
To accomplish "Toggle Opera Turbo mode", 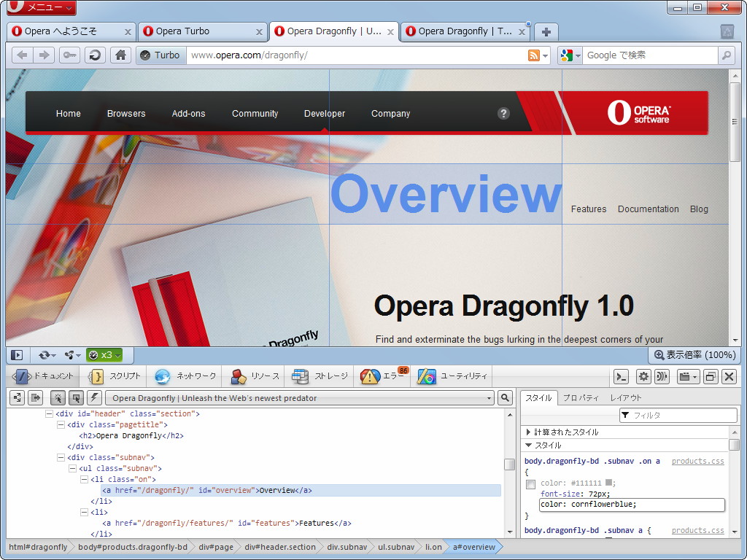I will tap(160, 55).
